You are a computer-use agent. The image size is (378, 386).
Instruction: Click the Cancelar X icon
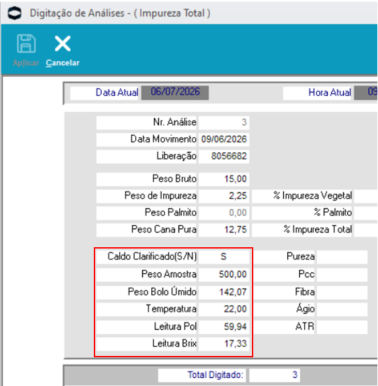63,44
